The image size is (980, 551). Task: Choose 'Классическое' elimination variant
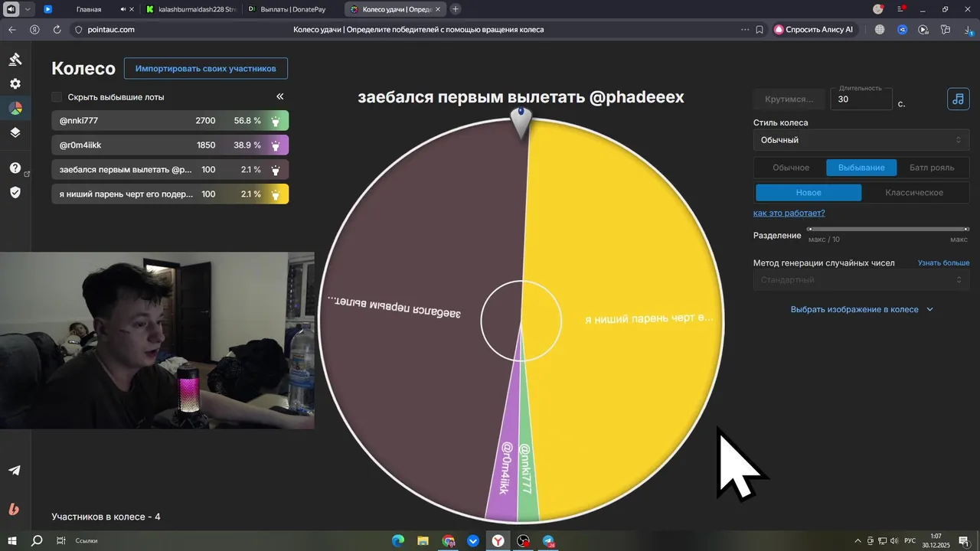(x=914, y=193)
